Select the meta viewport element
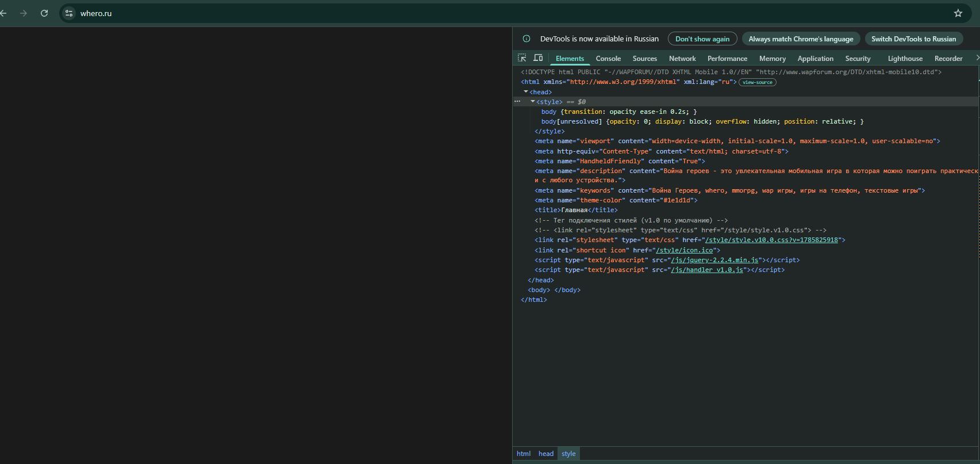 [737, 141]
